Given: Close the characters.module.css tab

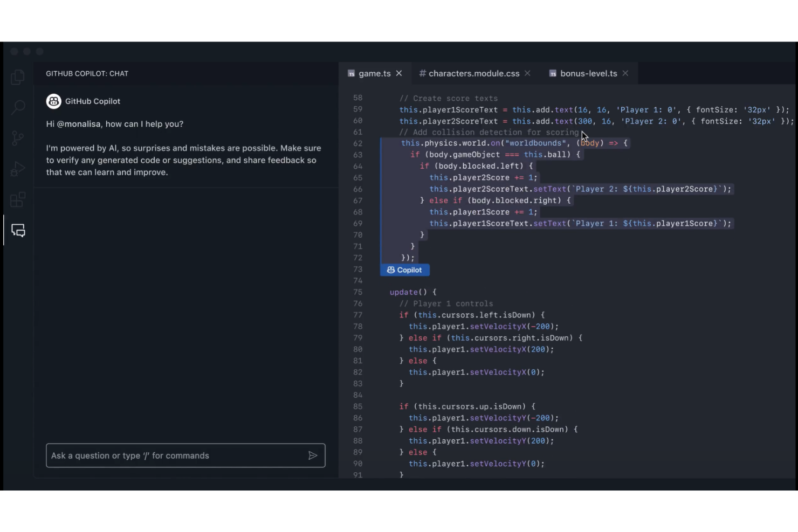Looking at the screenshot, I should tap(527, 73).
